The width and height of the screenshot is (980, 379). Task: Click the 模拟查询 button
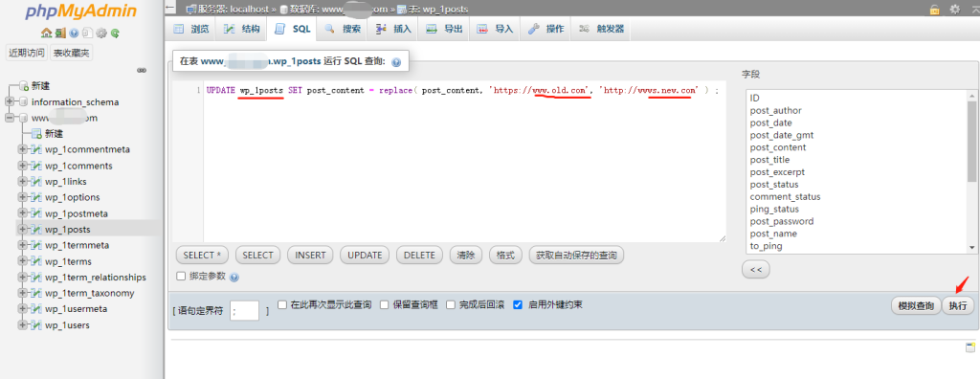[x=916, y=306]
